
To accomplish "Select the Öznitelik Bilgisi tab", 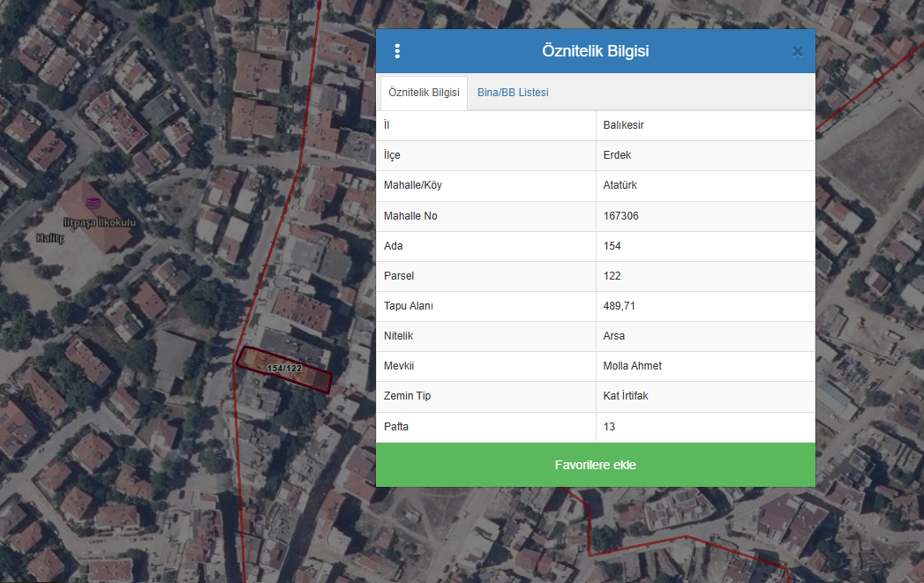I will coord(424,93).
